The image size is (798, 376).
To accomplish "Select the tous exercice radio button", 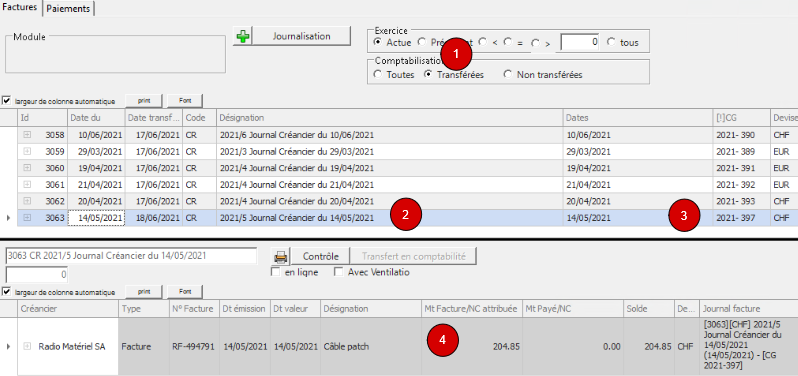I will 611,42.
